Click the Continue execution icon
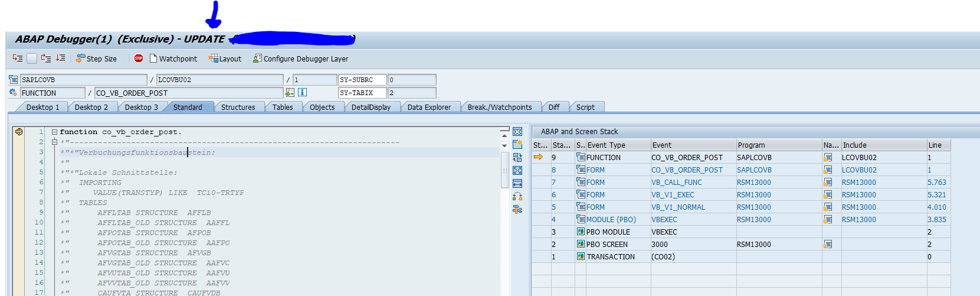Screen dimensions: 980x296 (x=61, y=58)
